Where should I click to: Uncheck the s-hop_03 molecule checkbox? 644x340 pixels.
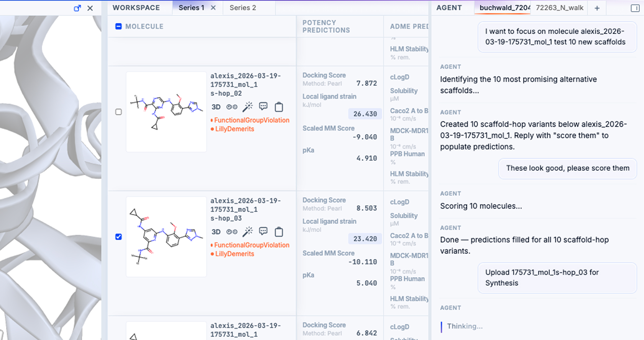pos(118,237)
